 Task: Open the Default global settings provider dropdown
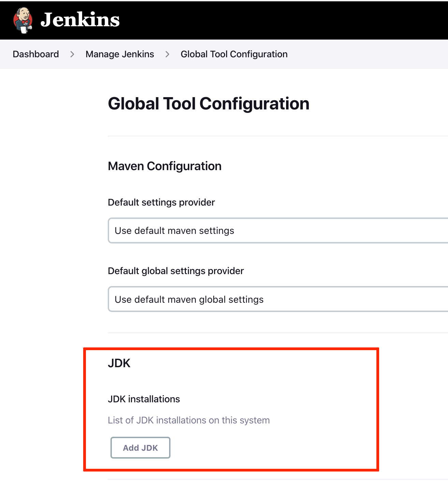pos(278,299)
